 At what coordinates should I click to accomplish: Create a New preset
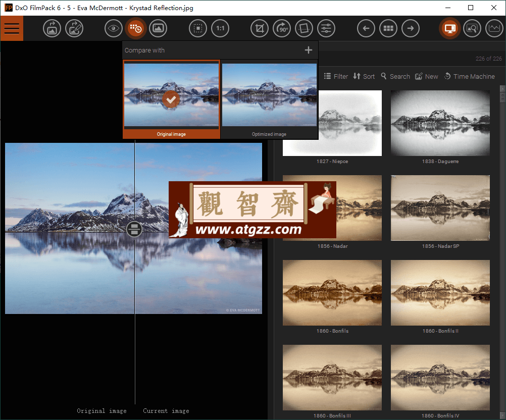(x=426, y=76)
